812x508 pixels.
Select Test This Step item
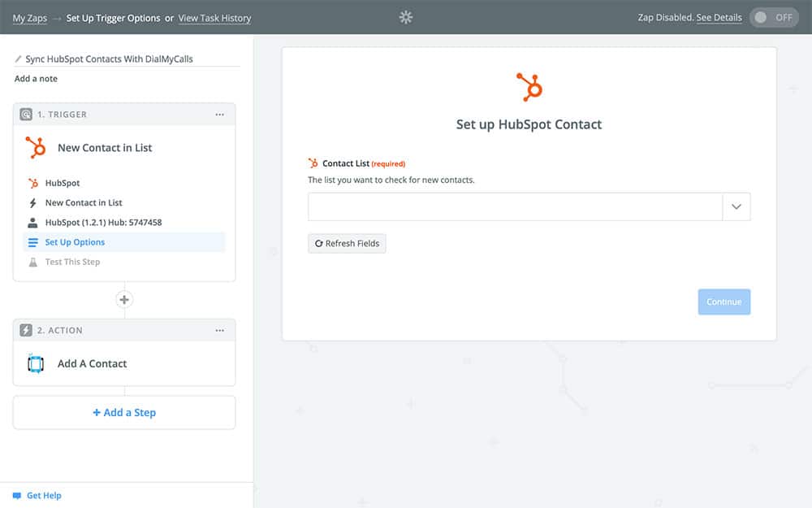72,262
